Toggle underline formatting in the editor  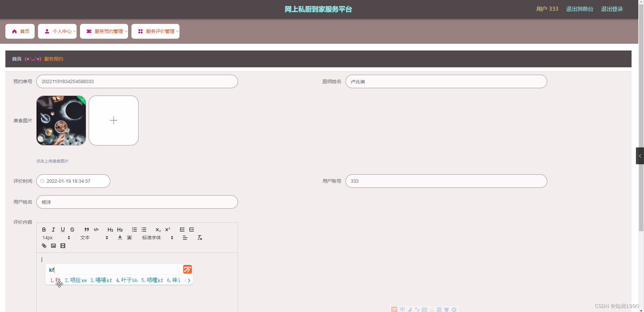[63, 230]
